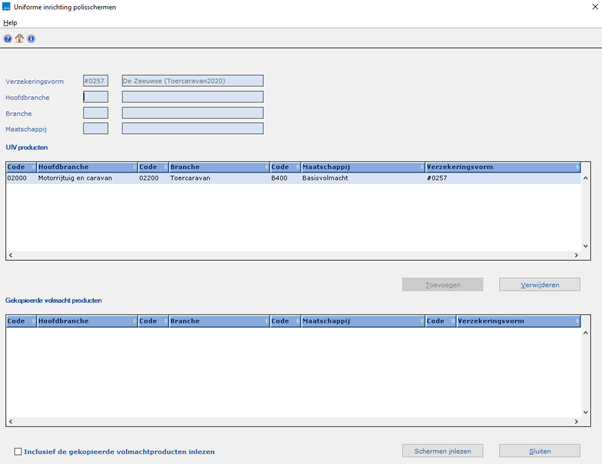
Task: Click scroll-down arrow of UIV producten table
Action: click(x=586, y=245)
